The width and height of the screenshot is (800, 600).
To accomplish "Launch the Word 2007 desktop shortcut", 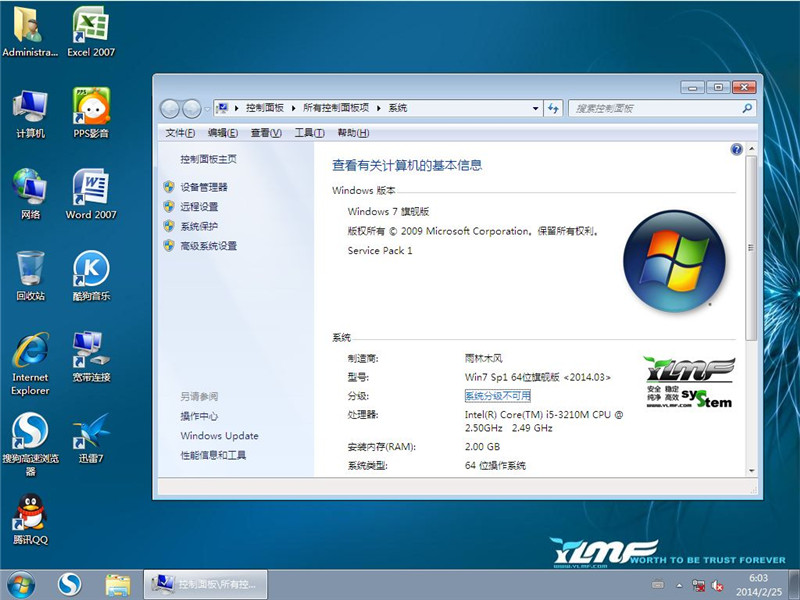I will 91,194.
